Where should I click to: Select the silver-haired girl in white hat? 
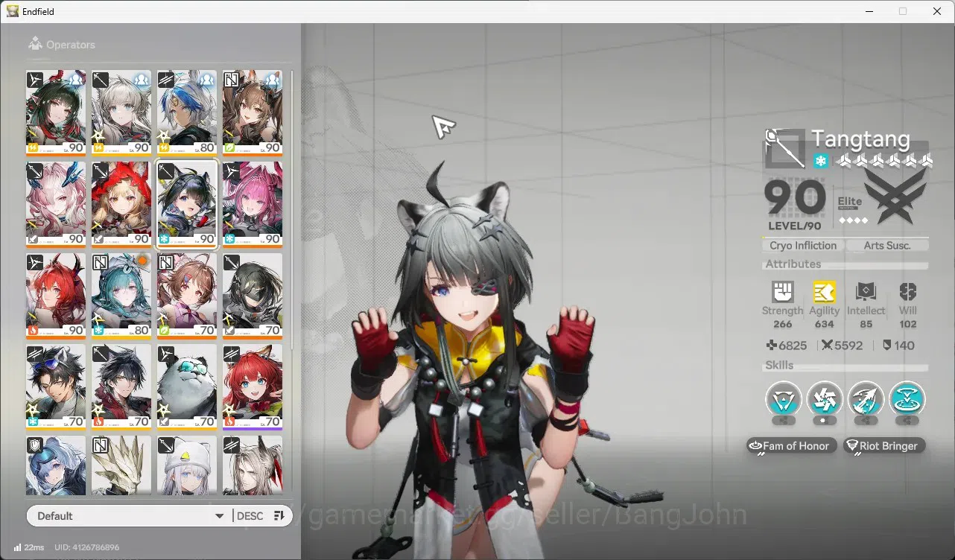pyautogui.click(x=187, y=466)
